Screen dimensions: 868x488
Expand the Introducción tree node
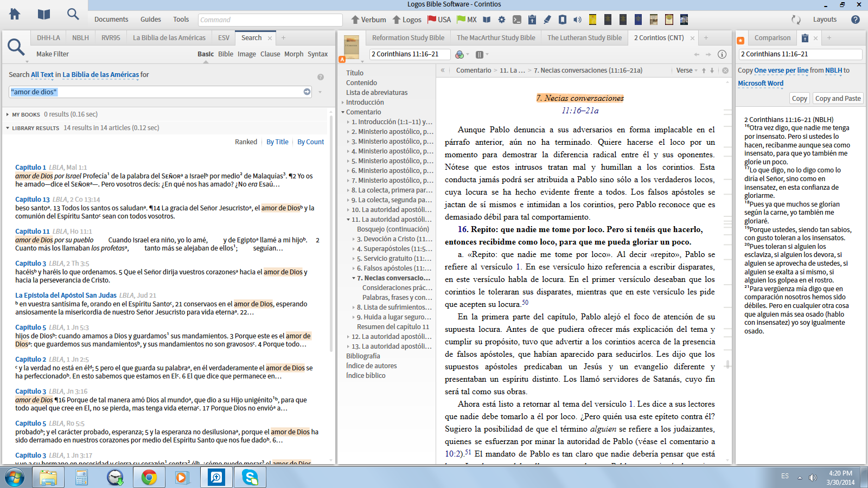(x=343, y=102)
